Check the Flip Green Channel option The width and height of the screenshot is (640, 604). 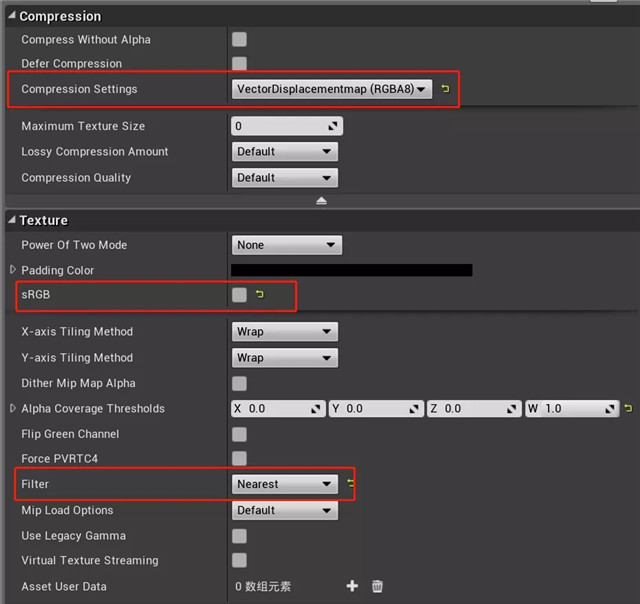239,434
